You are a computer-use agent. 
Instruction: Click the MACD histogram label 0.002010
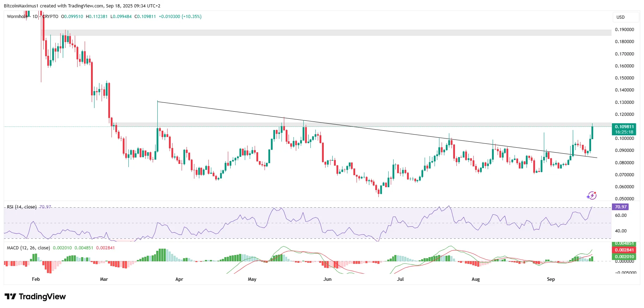pos(624,257)
